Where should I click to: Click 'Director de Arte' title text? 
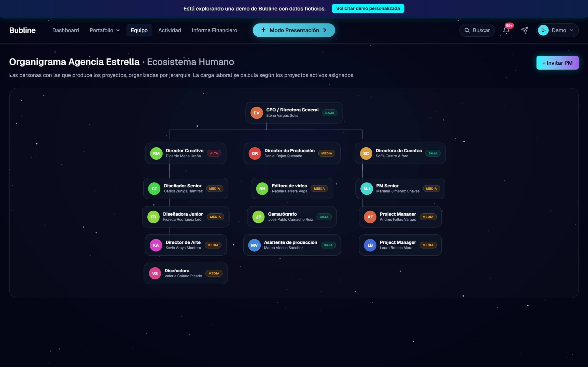coord(183,242)
